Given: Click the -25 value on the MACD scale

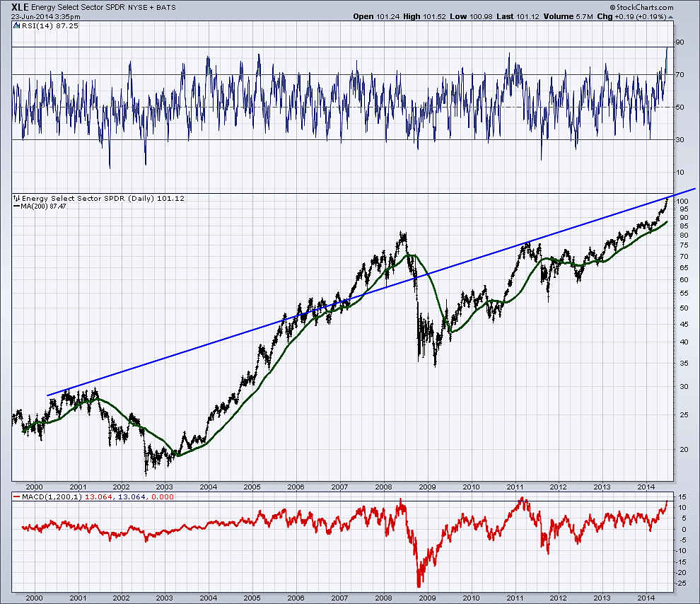Looking at the screenshot, I should click(x=682, y=583).
